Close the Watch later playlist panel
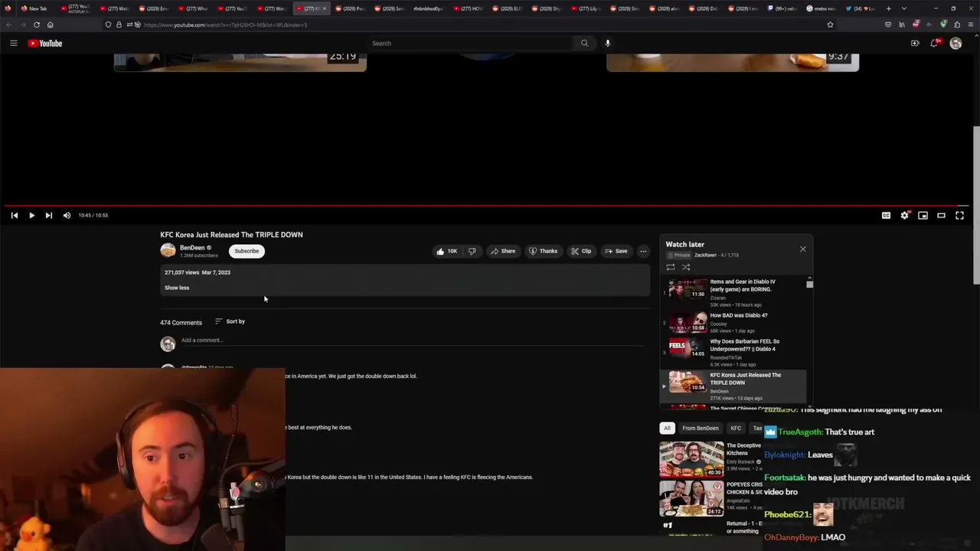The width and height of the screenshot is (980, 551). coord(802,249)
